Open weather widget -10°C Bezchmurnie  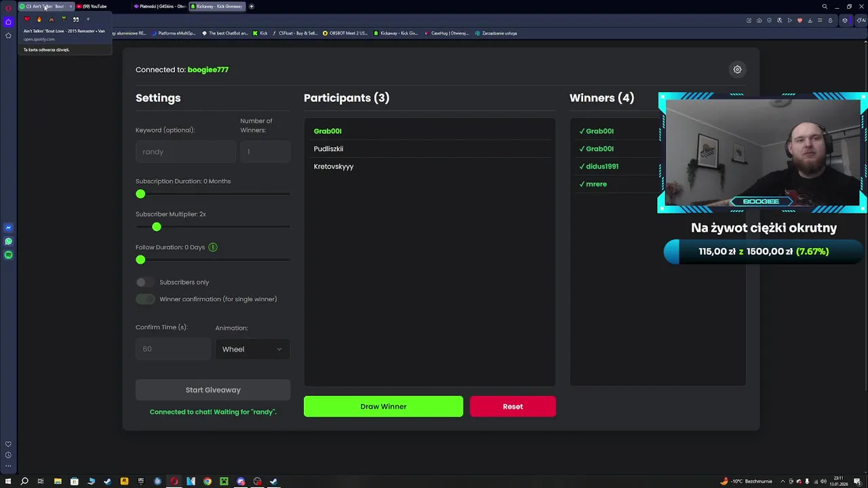click(x=746, y=481)
